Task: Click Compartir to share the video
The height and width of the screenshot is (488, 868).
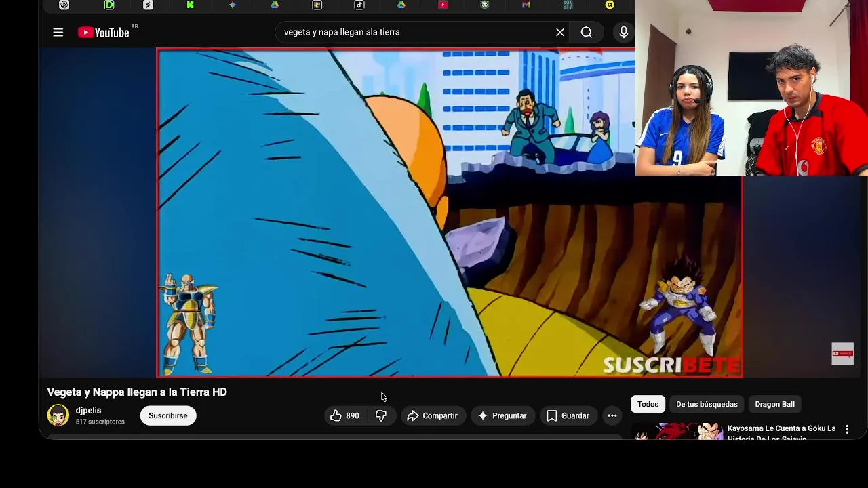Action: pos(433,415)
